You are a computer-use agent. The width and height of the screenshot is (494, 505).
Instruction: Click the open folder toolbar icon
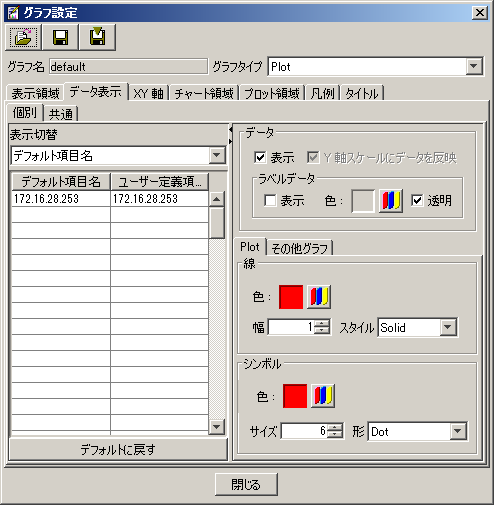click(x=23, y=37)
